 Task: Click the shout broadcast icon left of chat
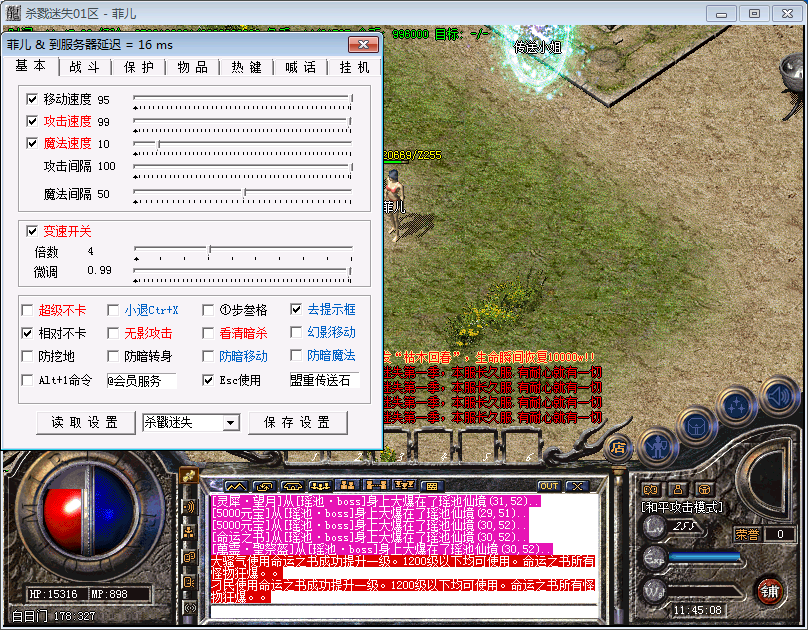tap(189, 507)
